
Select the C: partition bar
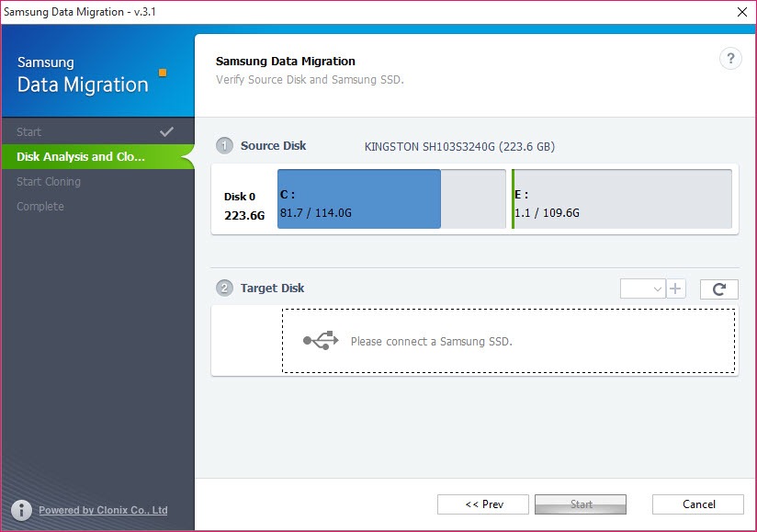click(391, 198)
